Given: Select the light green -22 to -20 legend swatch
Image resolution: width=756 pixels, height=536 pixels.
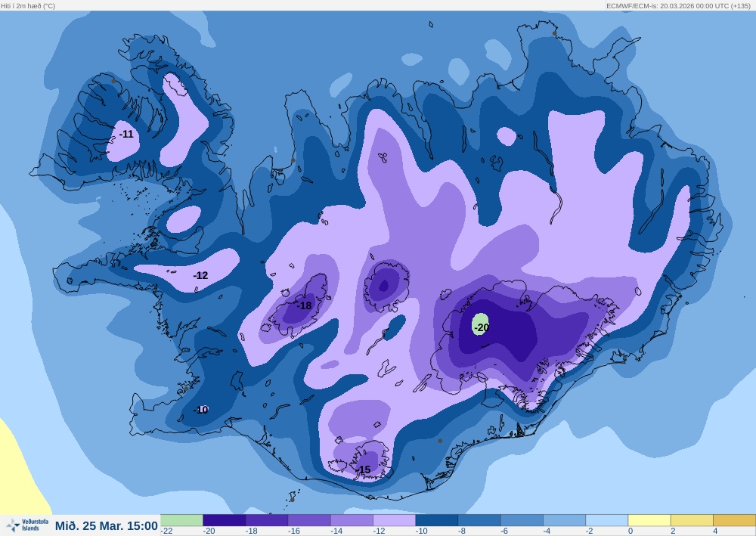Looking at the screenshot, I should click(181, 520).
